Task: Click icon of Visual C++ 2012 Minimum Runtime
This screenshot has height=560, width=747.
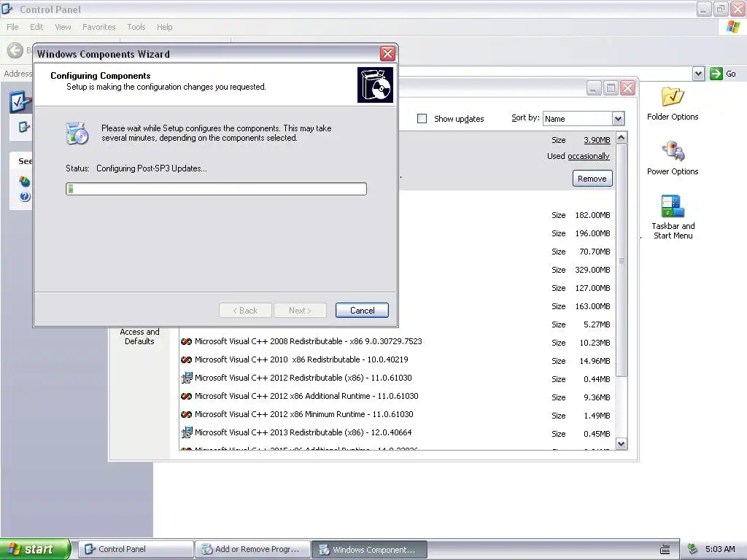Action: (186, 414)
